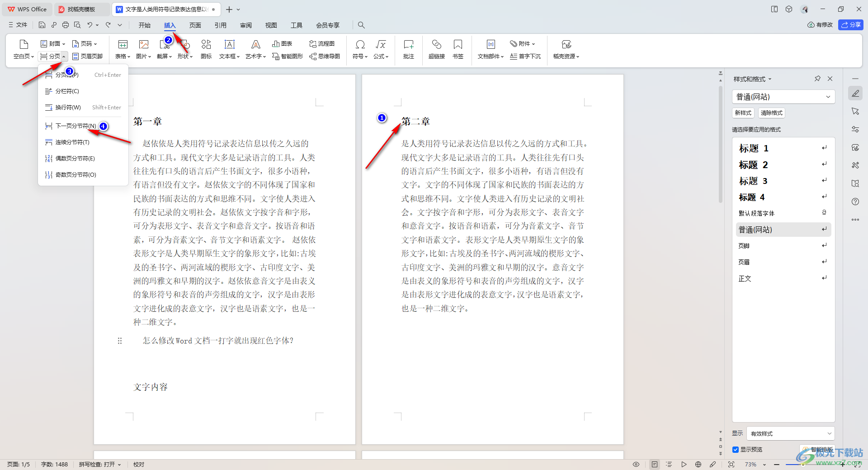Click the Redo arrow icon
The height and width of the screenshot is (470, 868).
click(x=108, y=25)
